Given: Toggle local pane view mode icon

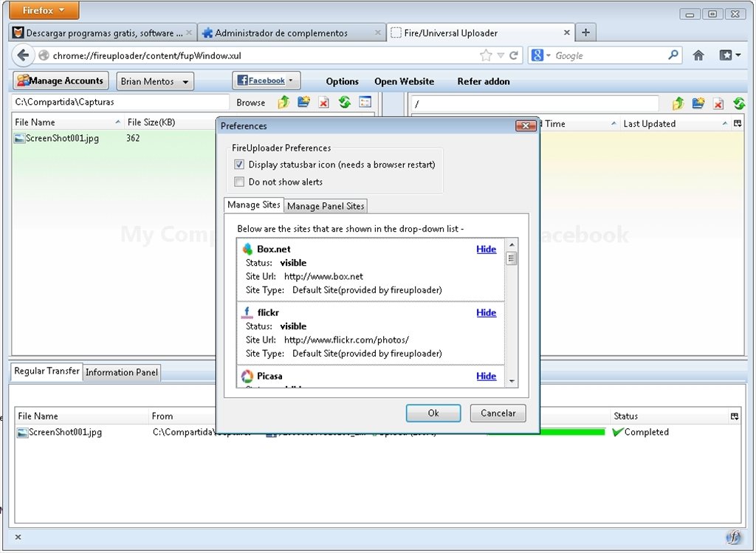Looking at the screenshot, I should pos(365,102).
